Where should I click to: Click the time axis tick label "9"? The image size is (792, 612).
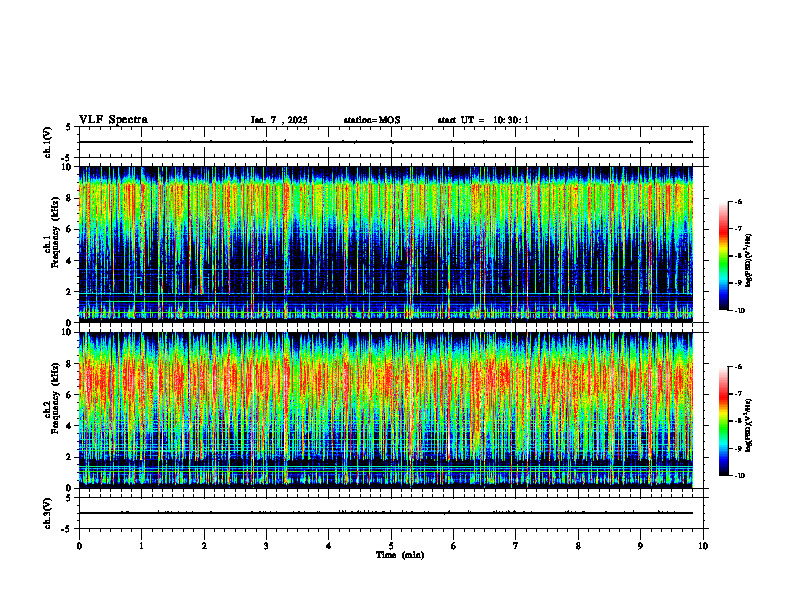[640, 546]
